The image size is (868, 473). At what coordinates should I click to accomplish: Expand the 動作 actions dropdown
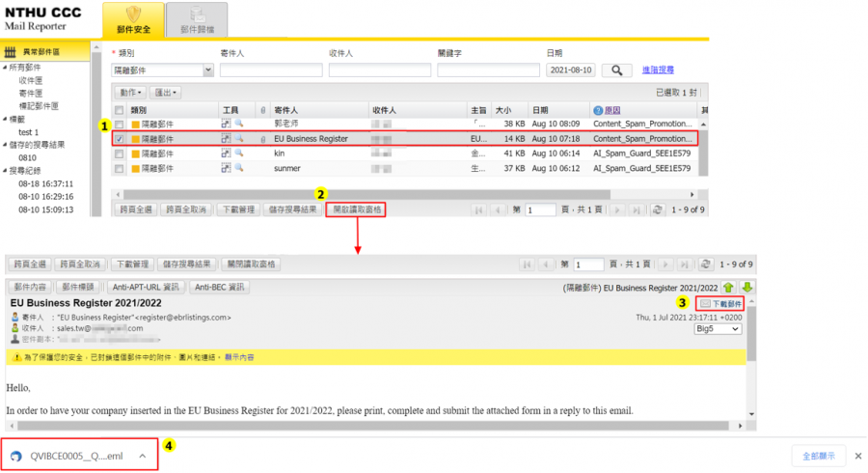(133, 93)
